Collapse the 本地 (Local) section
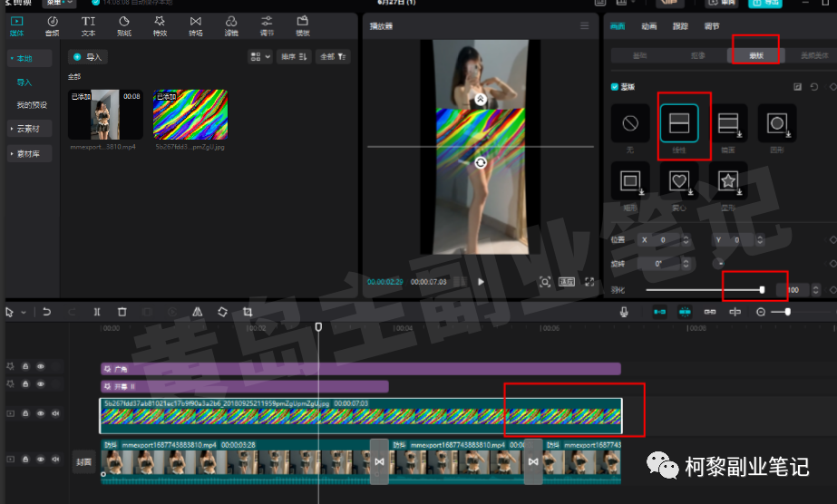 [29, 58]
